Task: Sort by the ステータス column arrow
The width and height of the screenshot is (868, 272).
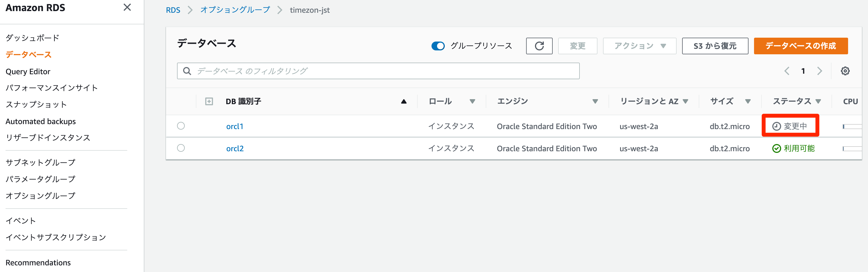Action: pos(818,101)
